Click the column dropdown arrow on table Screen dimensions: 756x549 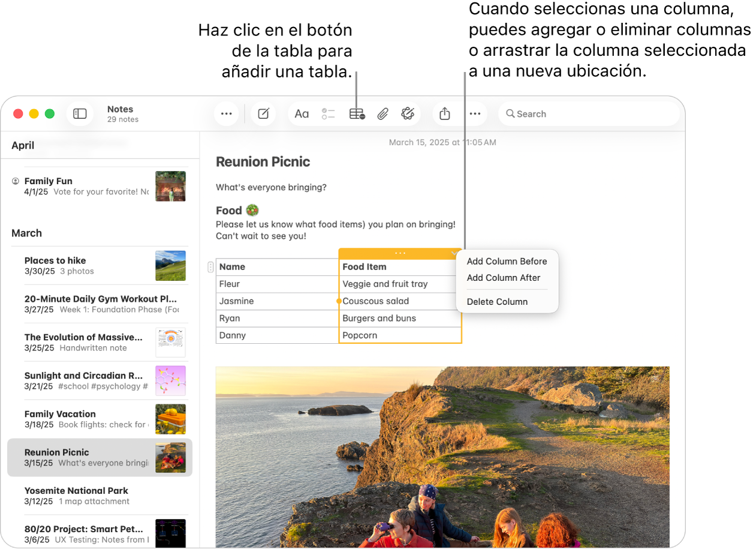pyautogui.click(x=454, y=254)
